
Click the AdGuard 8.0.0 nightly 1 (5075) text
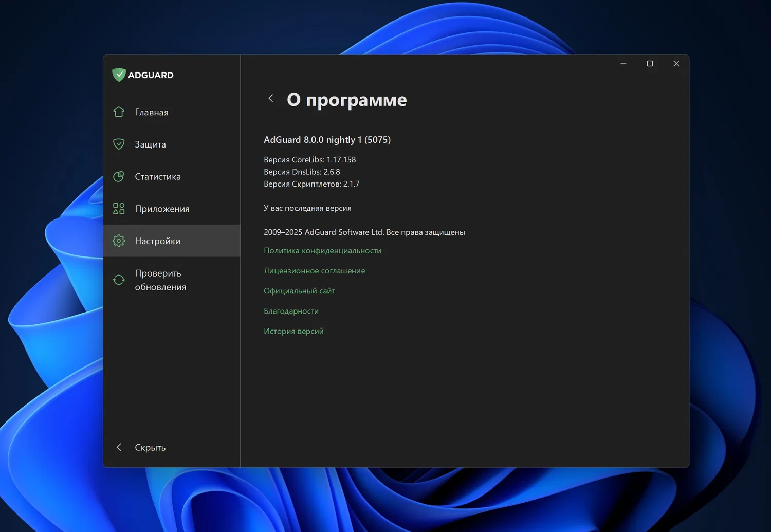pos(327,140)
